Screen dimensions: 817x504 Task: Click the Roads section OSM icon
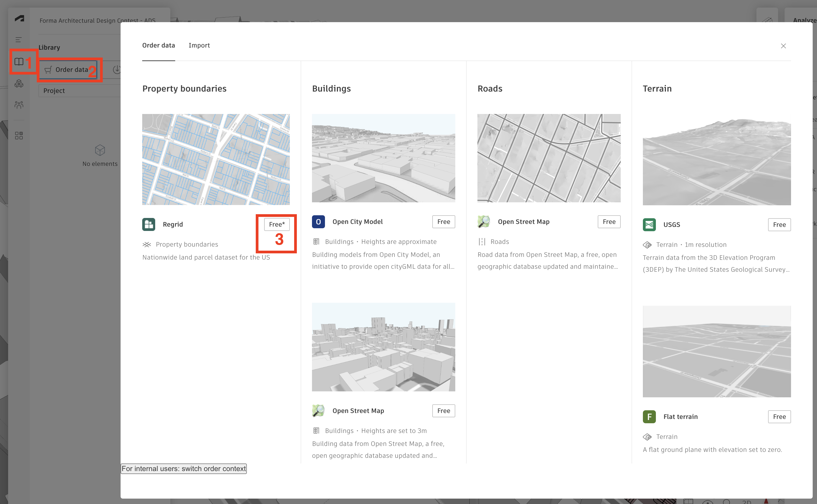point(483,221)
